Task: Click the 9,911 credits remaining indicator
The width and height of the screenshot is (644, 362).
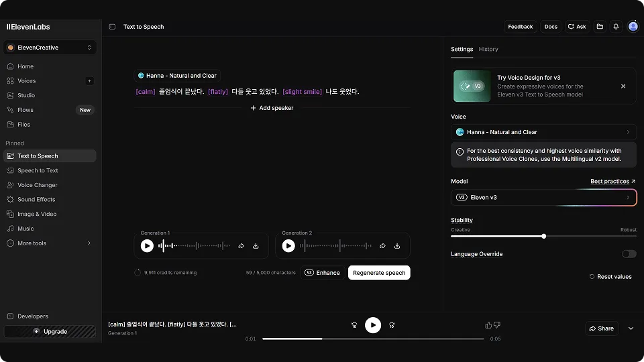Action: coord(166,273)
